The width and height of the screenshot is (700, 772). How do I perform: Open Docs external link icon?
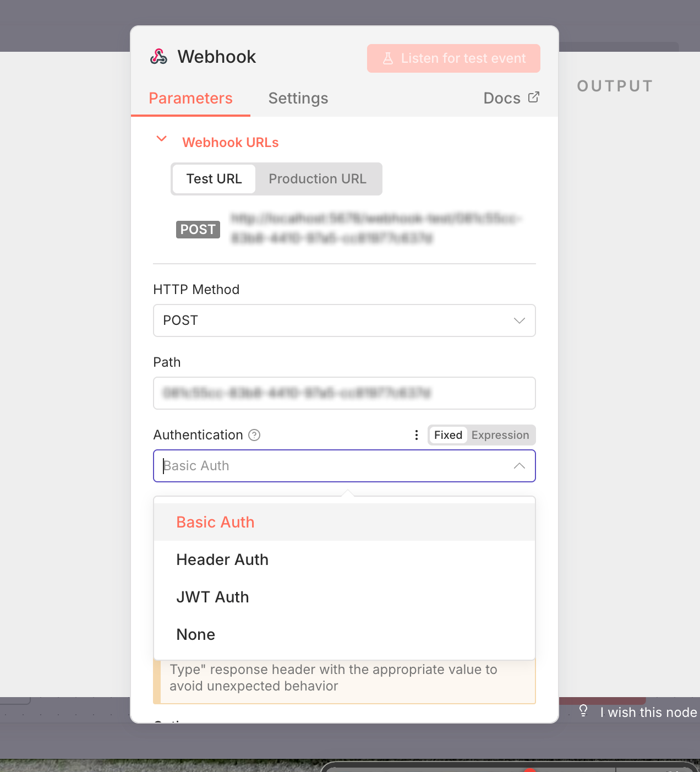pos(533,97)
